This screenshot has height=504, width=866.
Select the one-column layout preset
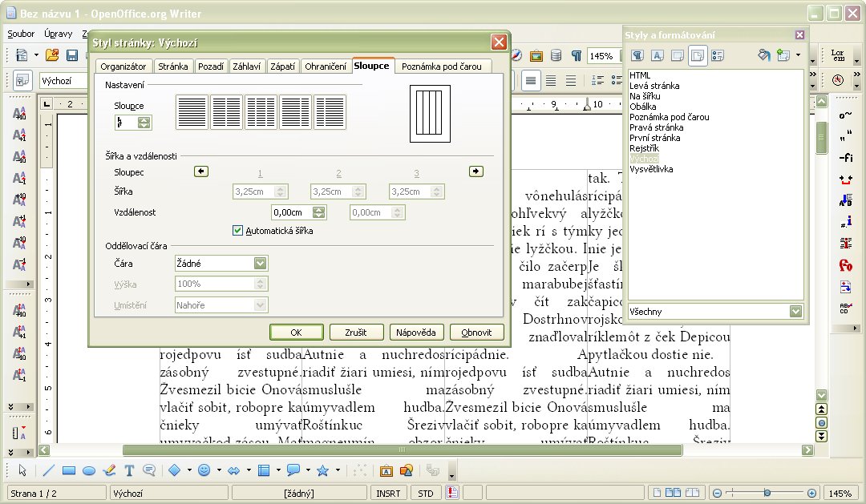[x=192, y=112]
